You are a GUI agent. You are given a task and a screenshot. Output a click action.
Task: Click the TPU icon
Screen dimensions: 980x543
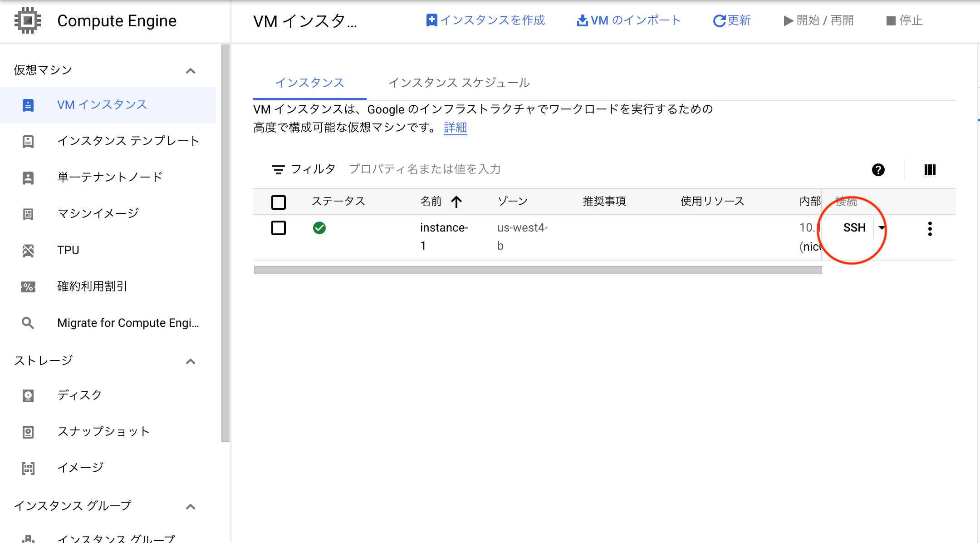pyautogui.click(x=28, y=251)
